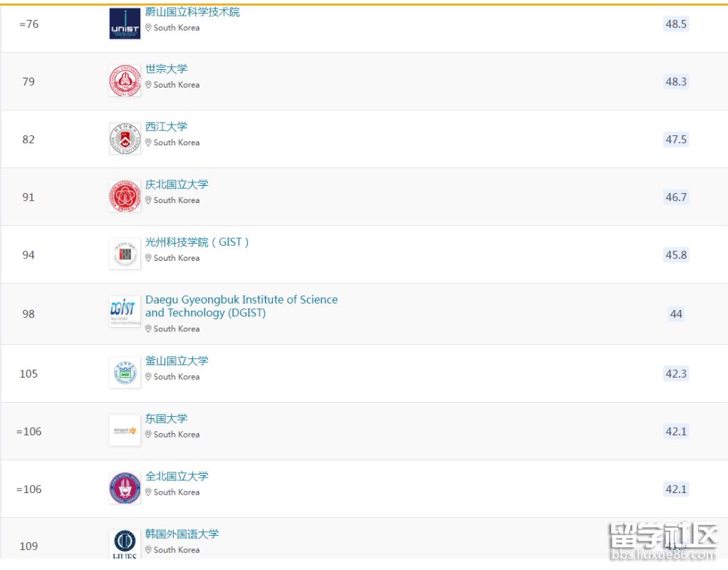Click the UNIST logo icon
728x570 pixels.
[x=125, y=24]
